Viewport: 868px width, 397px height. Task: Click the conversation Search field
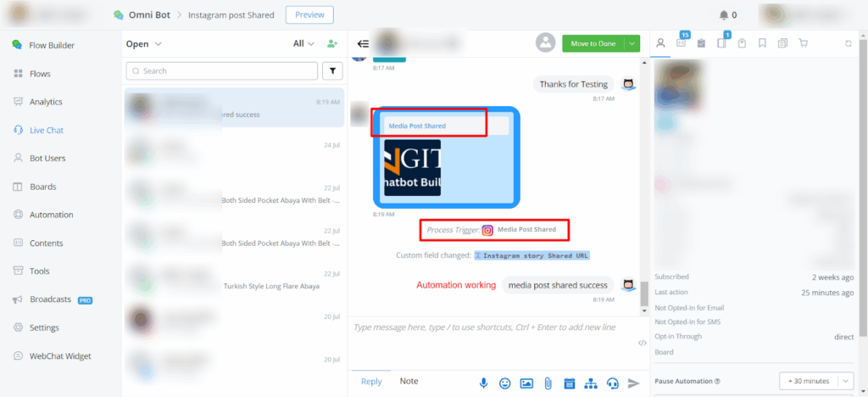pos(222,71)
